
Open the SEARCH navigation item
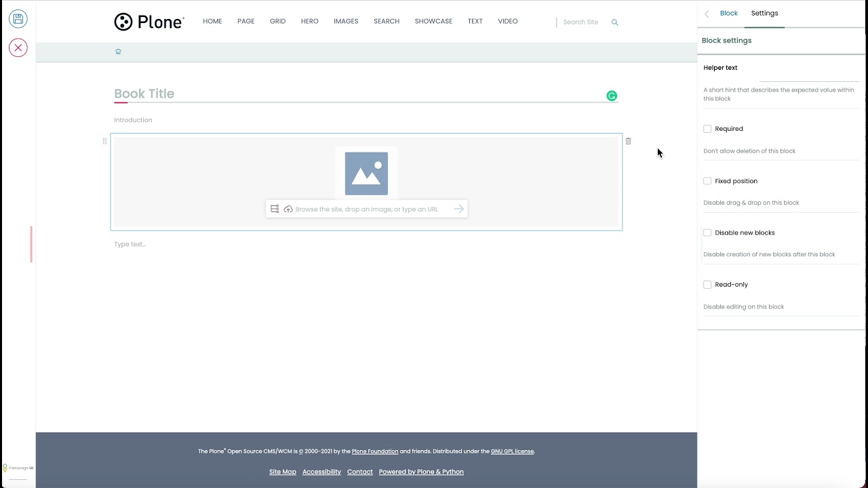(x=387, y=22)
